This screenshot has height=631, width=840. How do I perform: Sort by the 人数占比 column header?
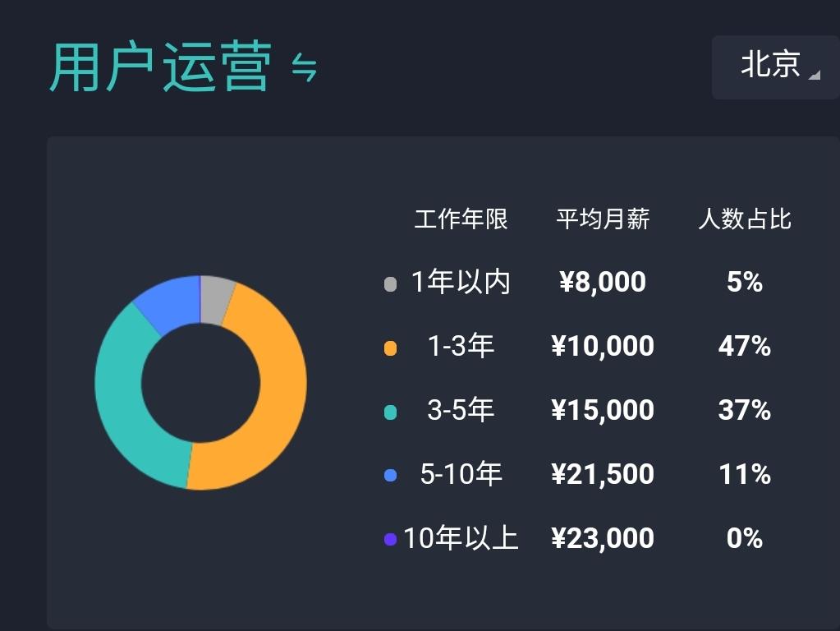pyautogui.click(x=744, y=219)
